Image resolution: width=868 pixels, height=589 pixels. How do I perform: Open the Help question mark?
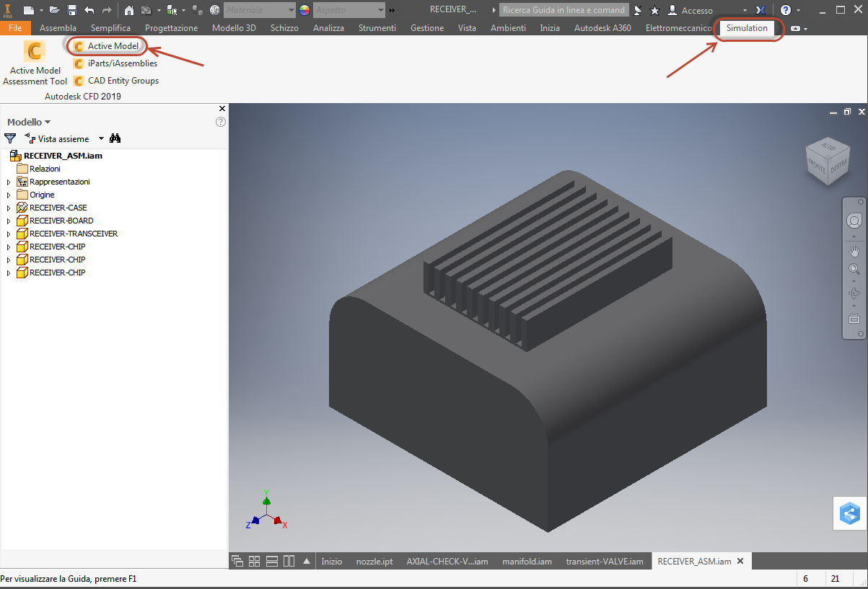[x=786, y=10]
